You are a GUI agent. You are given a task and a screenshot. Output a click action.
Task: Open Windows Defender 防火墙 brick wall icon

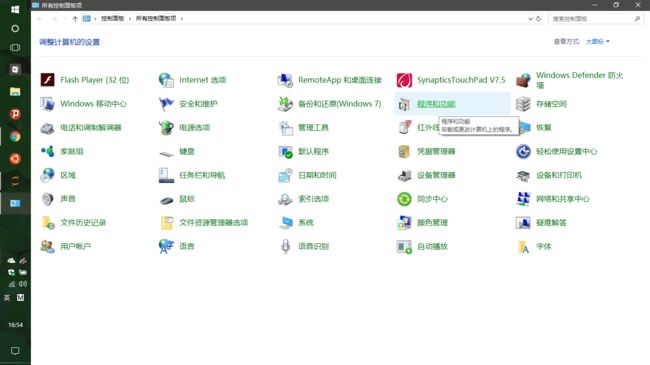pyautogui.click(x=523, y=80)
